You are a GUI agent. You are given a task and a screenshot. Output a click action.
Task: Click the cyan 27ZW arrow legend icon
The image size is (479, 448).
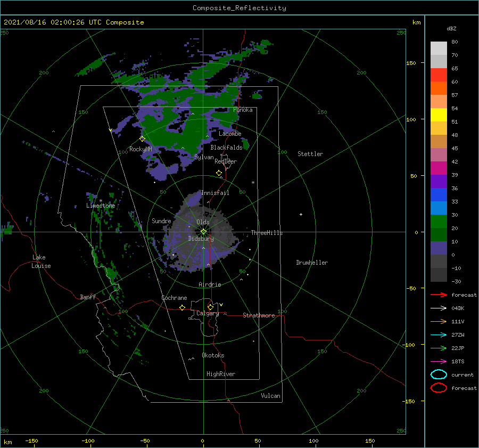point(439,335)
